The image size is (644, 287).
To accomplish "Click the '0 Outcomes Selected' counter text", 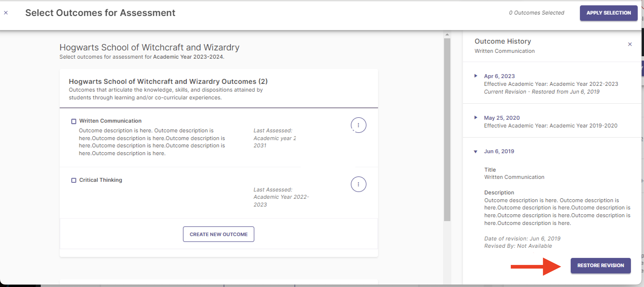I will [x=537, y=13].
